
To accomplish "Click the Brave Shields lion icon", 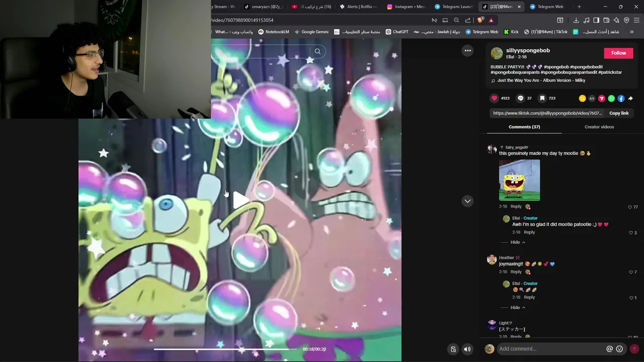I will 480,20.
